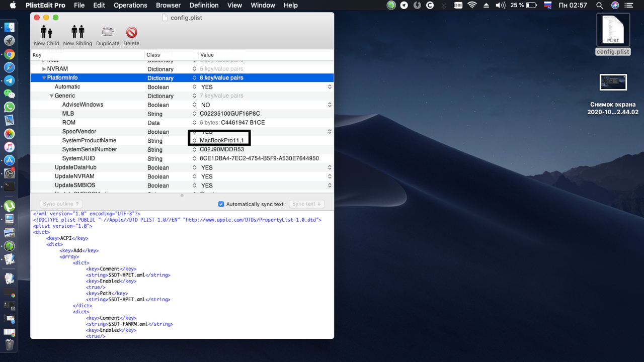
Task: Open Safari from the Dock
Action: [x=9, y=67]
